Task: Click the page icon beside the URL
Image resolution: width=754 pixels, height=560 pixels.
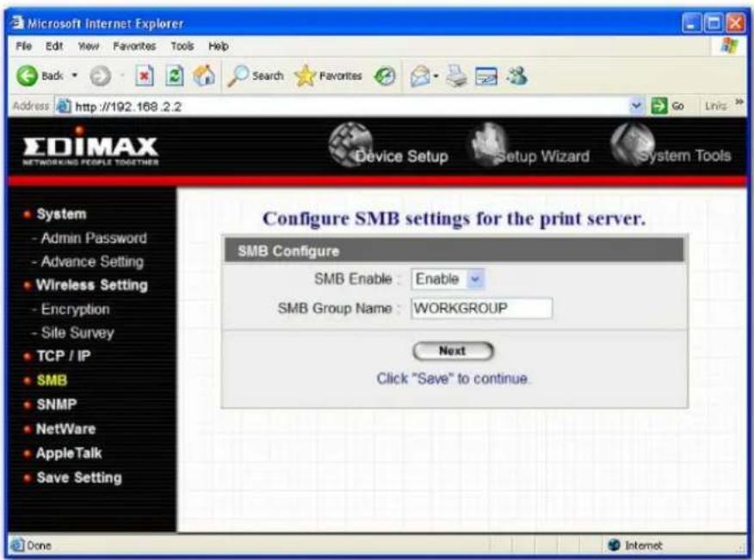Action: (64, 106)
